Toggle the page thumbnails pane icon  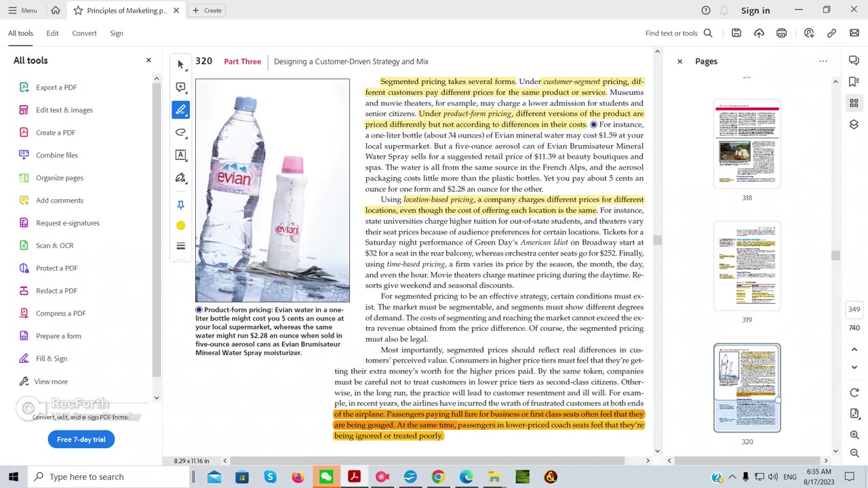coord(854,103)
